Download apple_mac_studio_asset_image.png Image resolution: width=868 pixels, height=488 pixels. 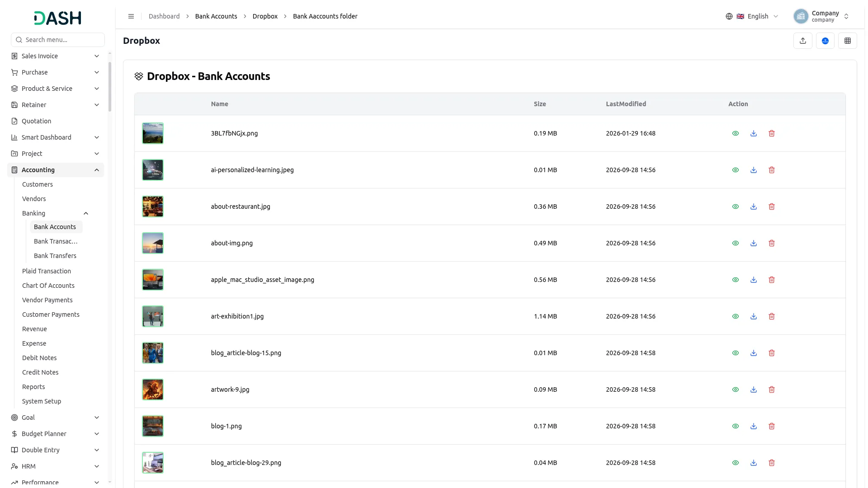click(x=754, y=280)
